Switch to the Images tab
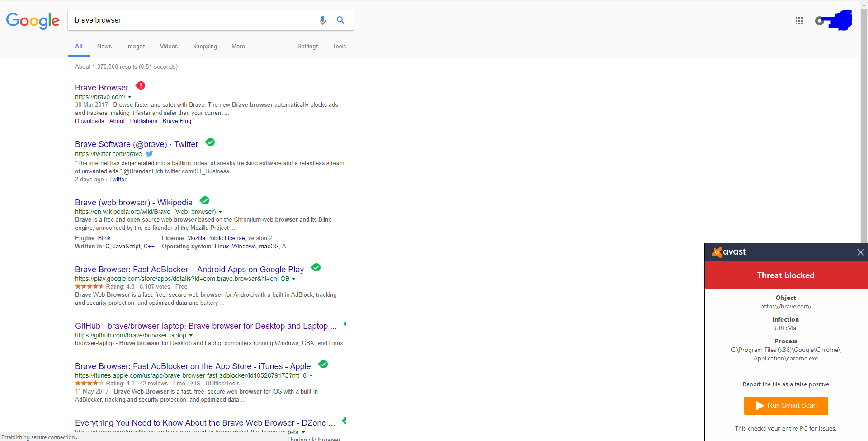The height and width of the screenshot is (441, 868). [136, 47]
